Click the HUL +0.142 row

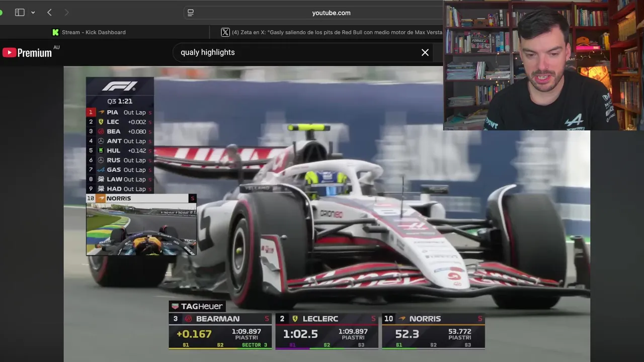(x=120, y=151)
